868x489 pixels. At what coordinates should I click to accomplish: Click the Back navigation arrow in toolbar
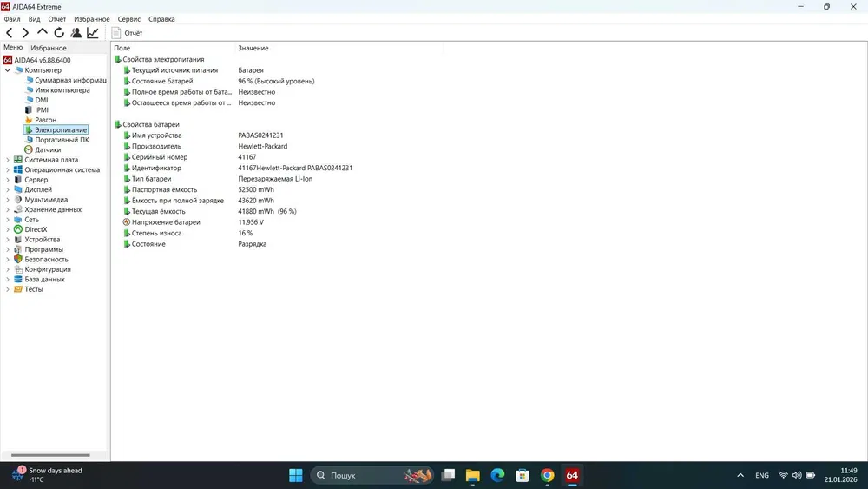click(x=10, y=33)
